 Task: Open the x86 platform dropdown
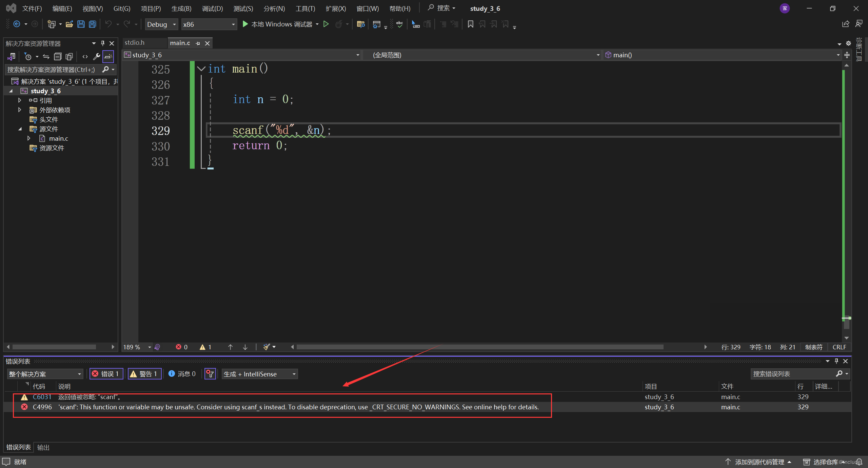pos(209,24)
